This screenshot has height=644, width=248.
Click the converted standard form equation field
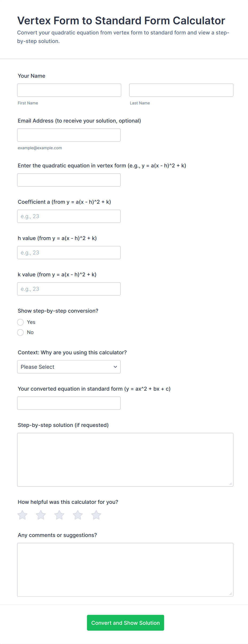69,403
